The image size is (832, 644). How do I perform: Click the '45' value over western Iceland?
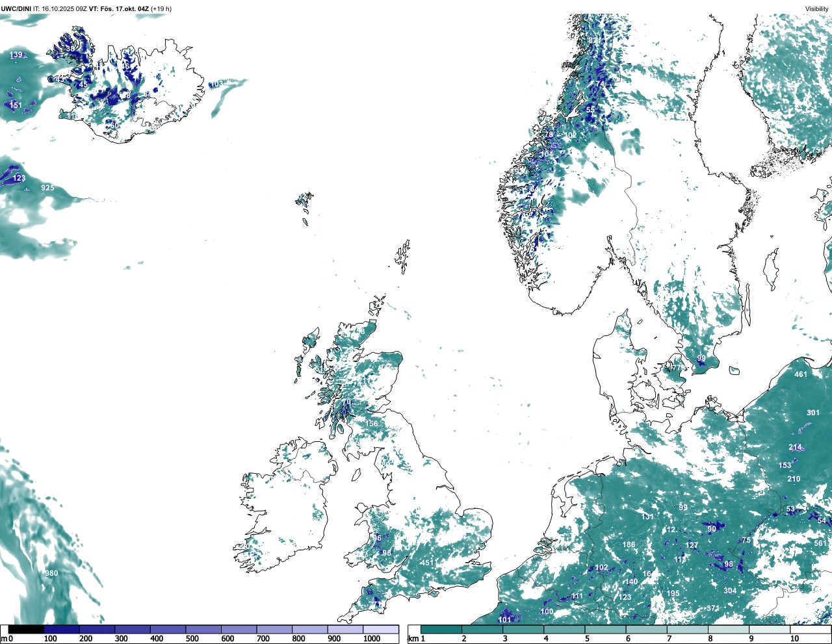coord(83,85)
